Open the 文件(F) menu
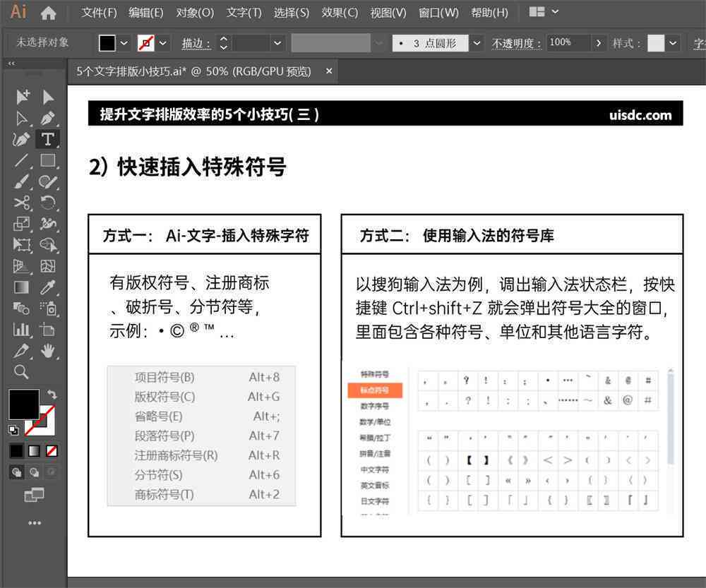This screenshot has width=706, height=588. 99,13
